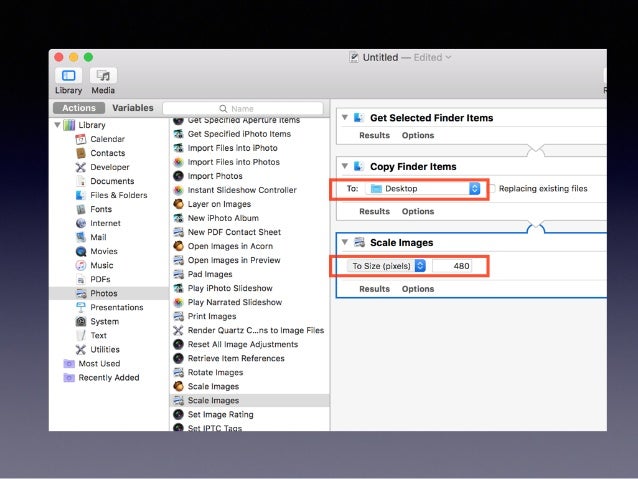Show Options under Scale Images
This screenshot has width=638, height=479.
coord(418,289)
